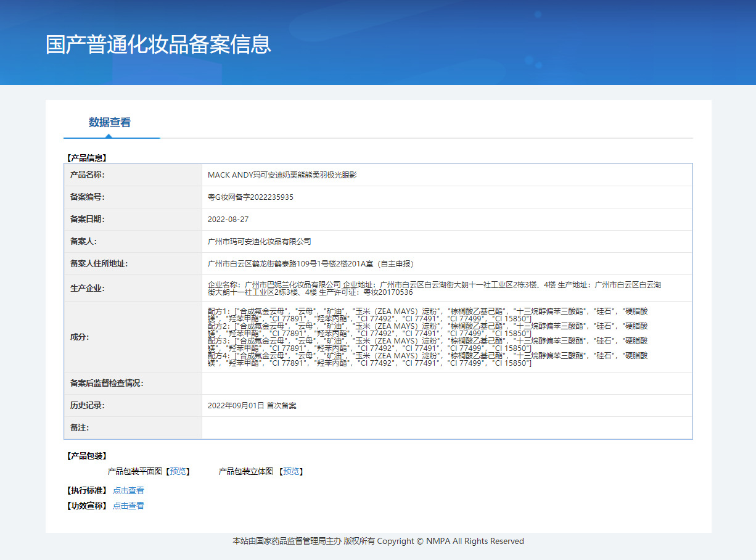Open 预览 link for 产品包装平面图

click(x=178, y=471)
